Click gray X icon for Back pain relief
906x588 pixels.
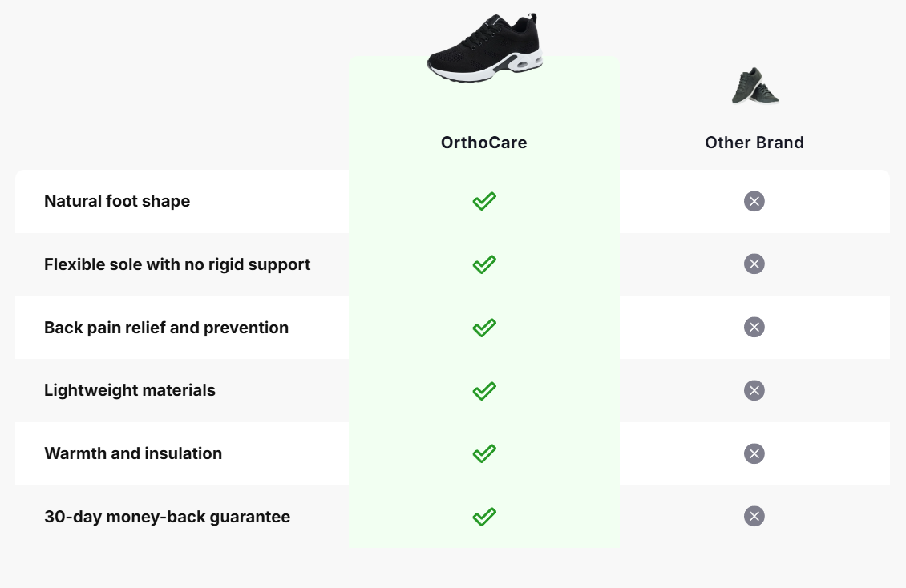[x=754, y=327]
